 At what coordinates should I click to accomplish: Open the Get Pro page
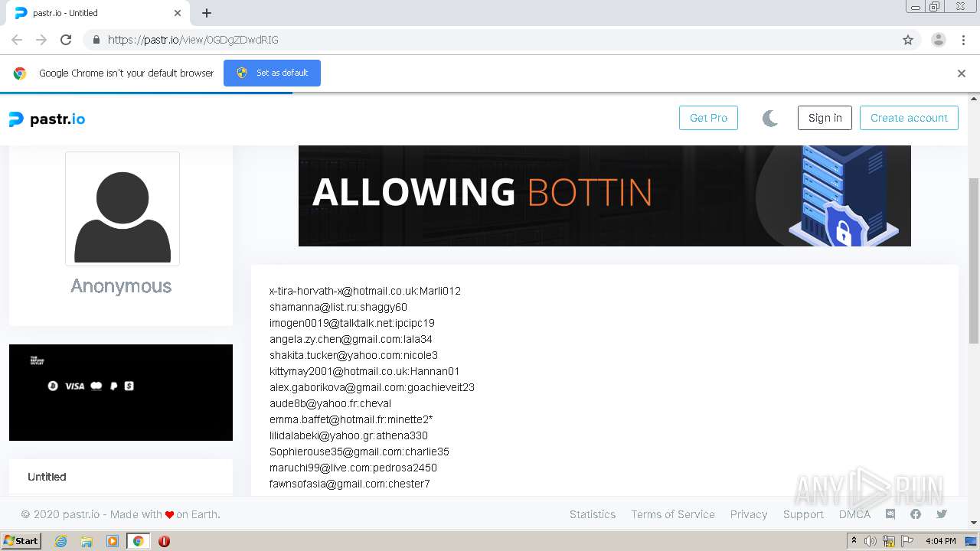[708, 118]
